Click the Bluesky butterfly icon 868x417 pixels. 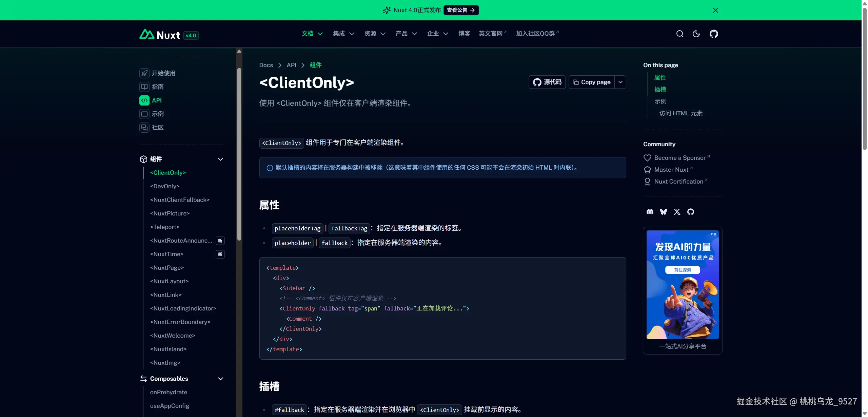pyautogui.click(x=663, y=212)
